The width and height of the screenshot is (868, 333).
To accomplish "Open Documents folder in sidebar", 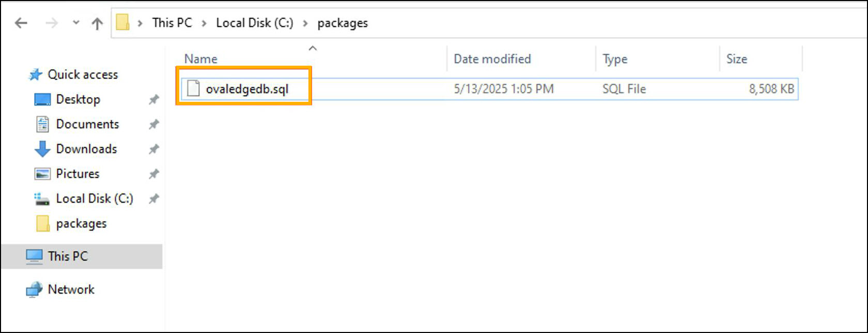I will click(x=87, y=124).
